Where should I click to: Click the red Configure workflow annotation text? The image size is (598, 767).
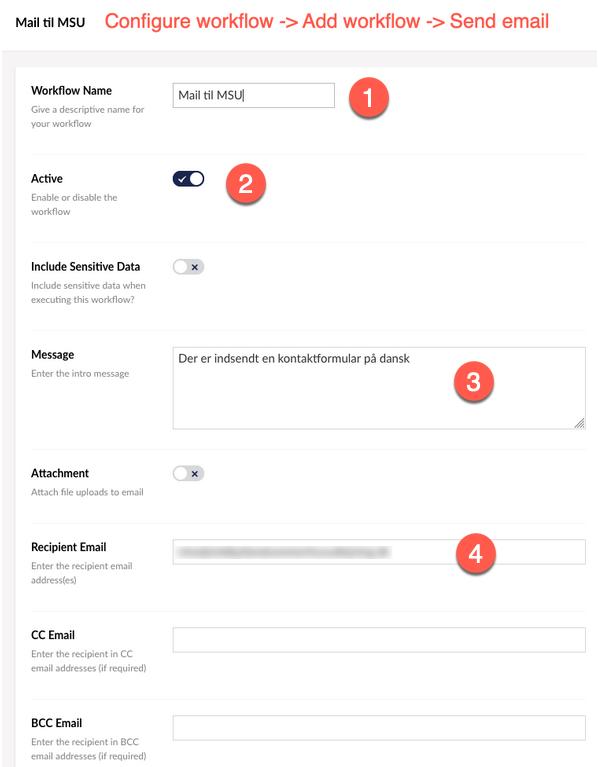tap(327, 22)
